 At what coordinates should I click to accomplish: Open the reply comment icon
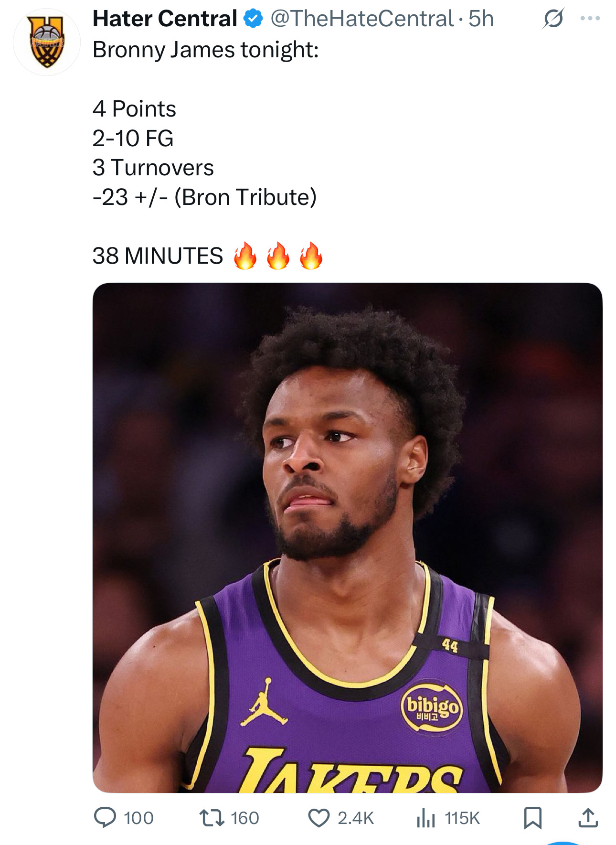[x=105, y=817]
